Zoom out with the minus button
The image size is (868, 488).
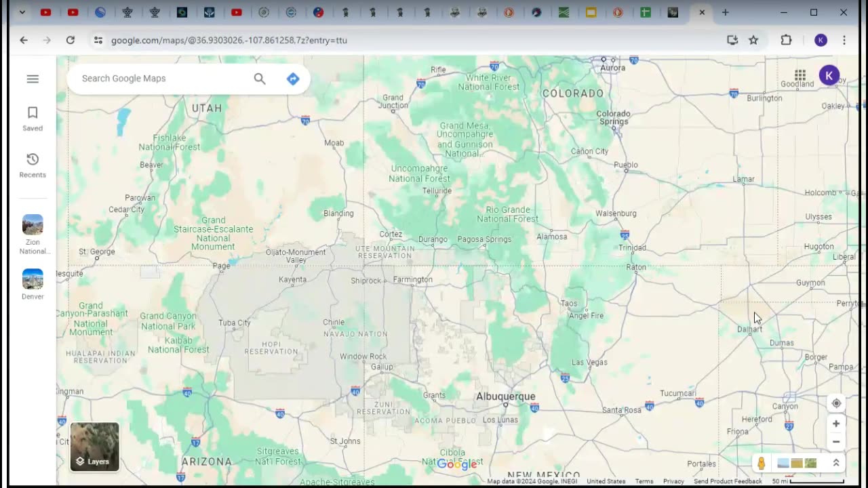tap(836, 442)
